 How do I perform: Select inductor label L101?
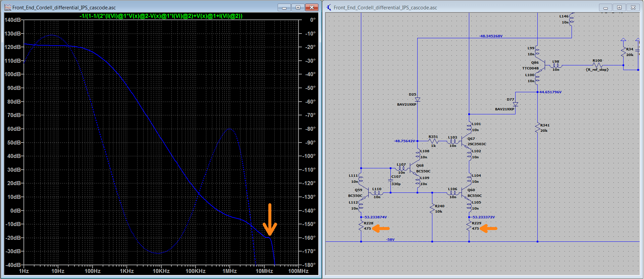[476, 124]
